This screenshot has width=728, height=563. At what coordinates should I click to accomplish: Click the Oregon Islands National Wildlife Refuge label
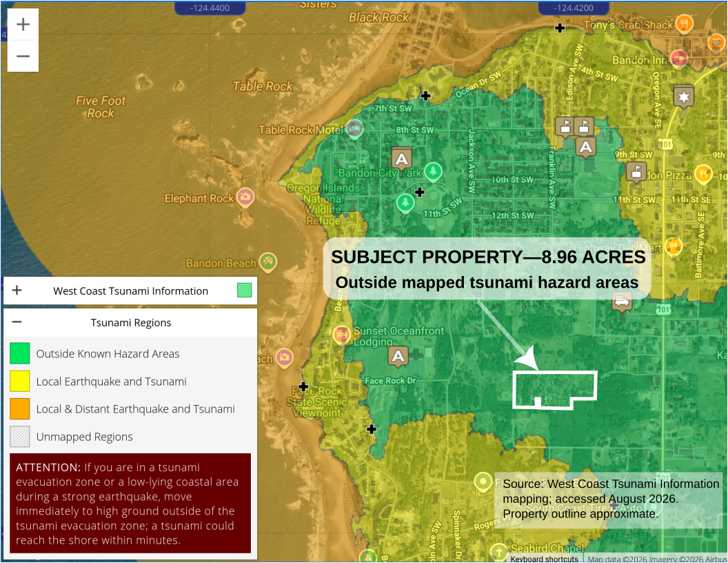point(323,204)
